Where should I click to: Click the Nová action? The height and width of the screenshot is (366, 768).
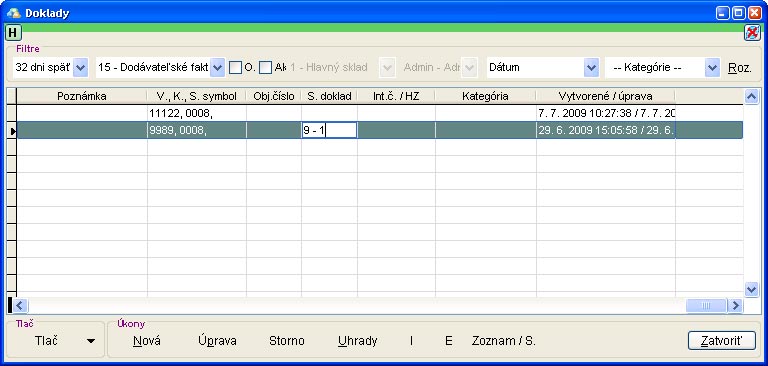146,341
